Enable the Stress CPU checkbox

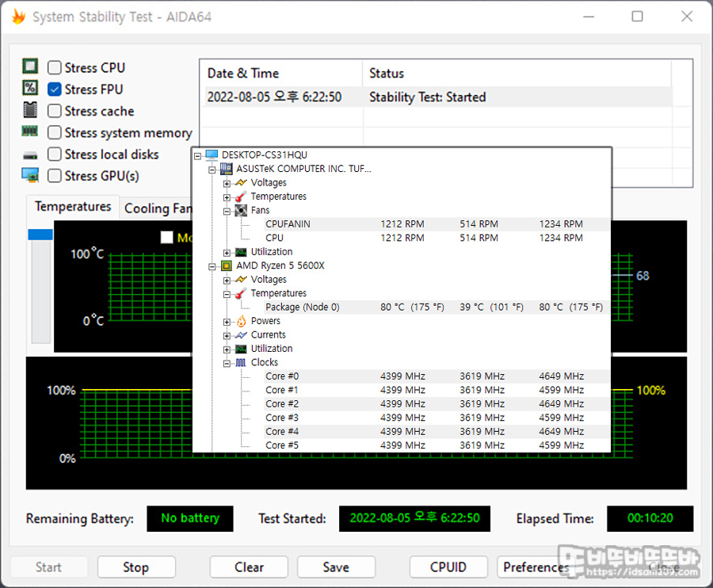[55, 68]
